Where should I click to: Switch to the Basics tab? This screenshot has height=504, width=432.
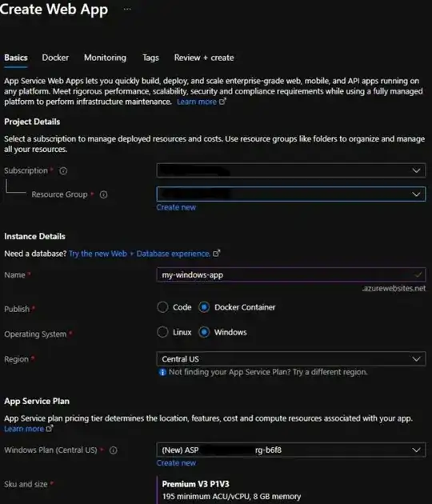pyautogui.click(x=16, y=58)
